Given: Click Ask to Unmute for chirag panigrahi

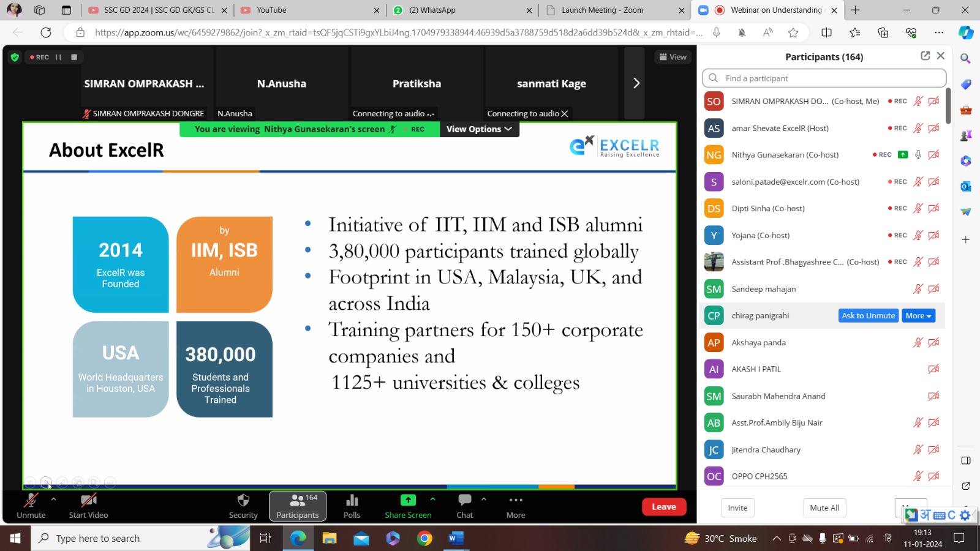Looking at the screenshot, I should coord(868,316).
